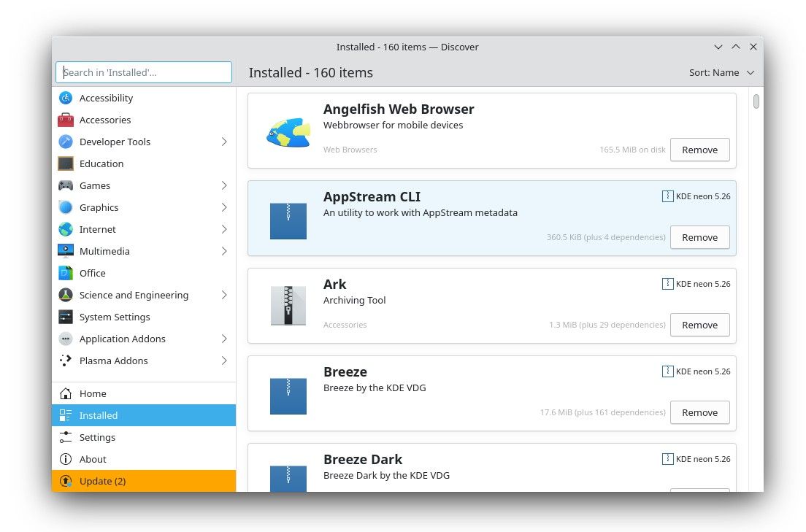
Task: Remove Angelfish Web Browser
Action: (x=699, y=150)
